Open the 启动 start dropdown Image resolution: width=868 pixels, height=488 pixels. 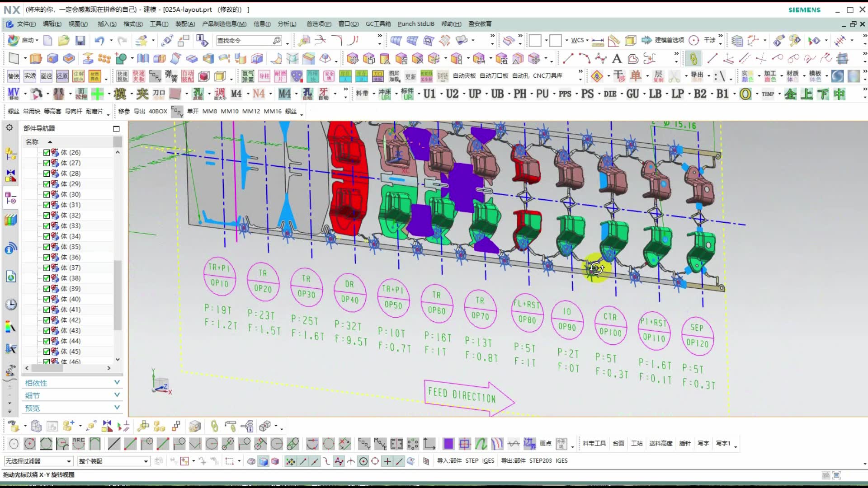pos(30,41)
